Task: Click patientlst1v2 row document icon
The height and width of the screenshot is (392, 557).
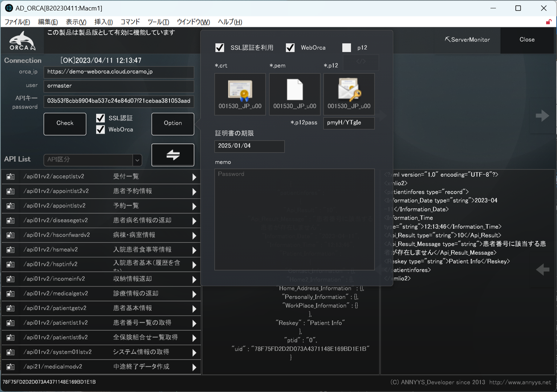Action: coord(11,323)
